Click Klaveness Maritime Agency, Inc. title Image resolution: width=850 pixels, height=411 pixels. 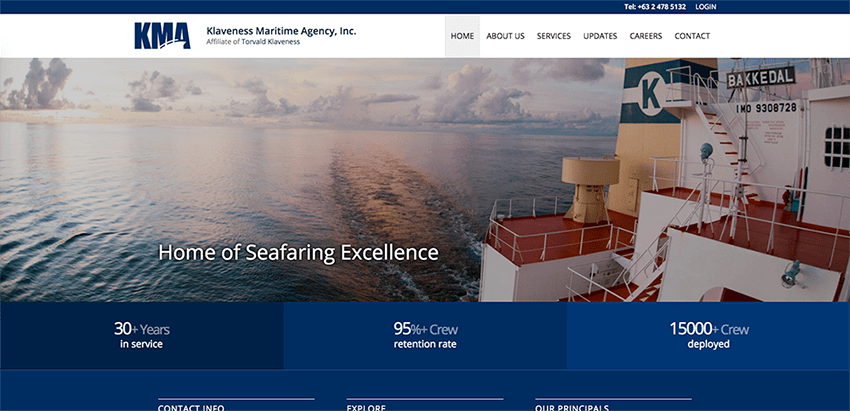tap(281, 31)
